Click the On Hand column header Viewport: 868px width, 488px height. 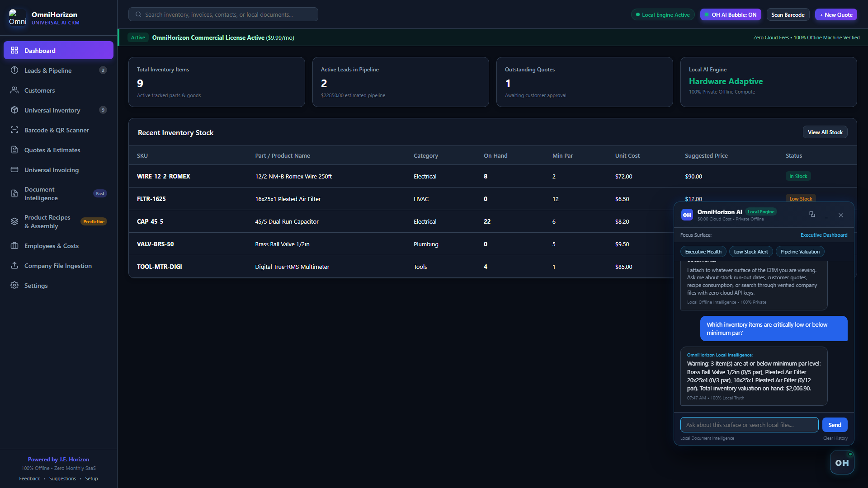tap(495, 155)
